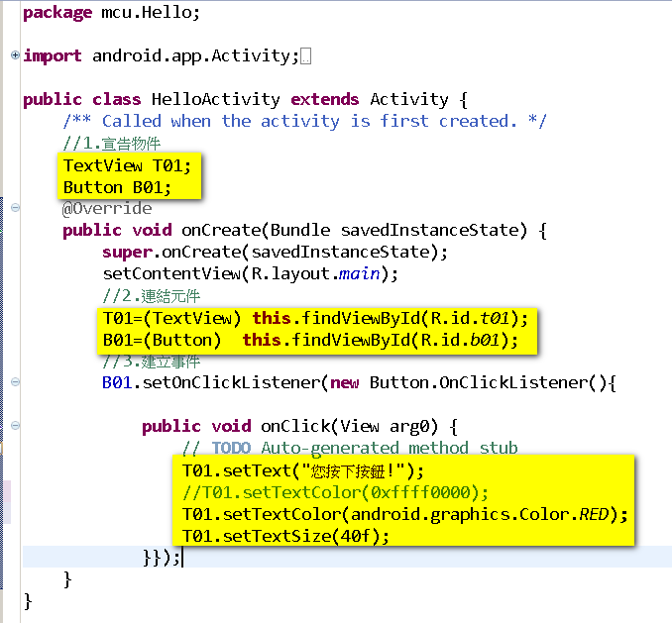Click the commented setTextColor(0xffff0000) line

coord(335,493)
